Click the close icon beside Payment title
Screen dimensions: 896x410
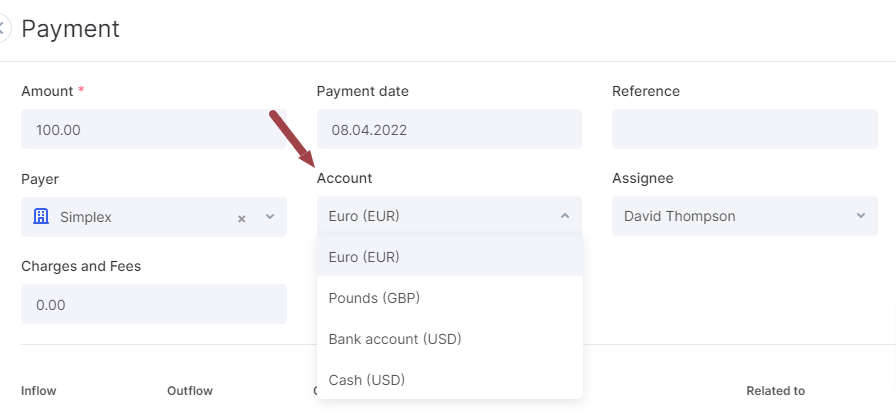(3, 28)
